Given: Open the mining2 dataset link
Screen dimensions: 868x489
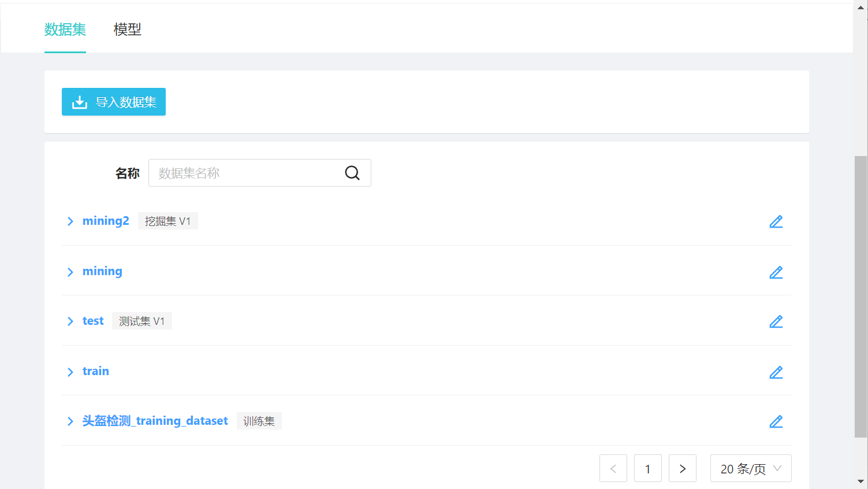Looking at the screenshot, I should (106, 221).
